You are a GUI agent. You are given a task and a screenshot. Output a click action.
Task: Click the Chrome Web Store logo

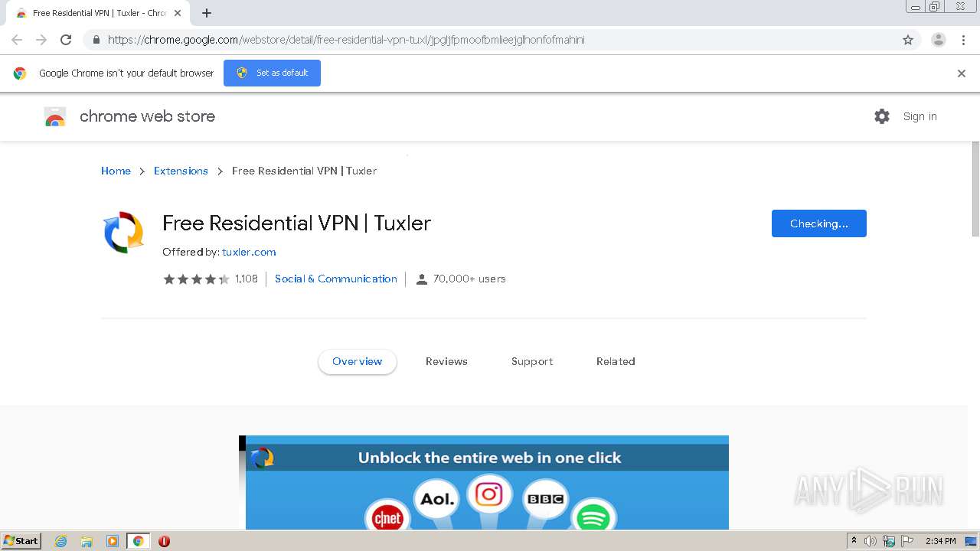coord(55,116)
